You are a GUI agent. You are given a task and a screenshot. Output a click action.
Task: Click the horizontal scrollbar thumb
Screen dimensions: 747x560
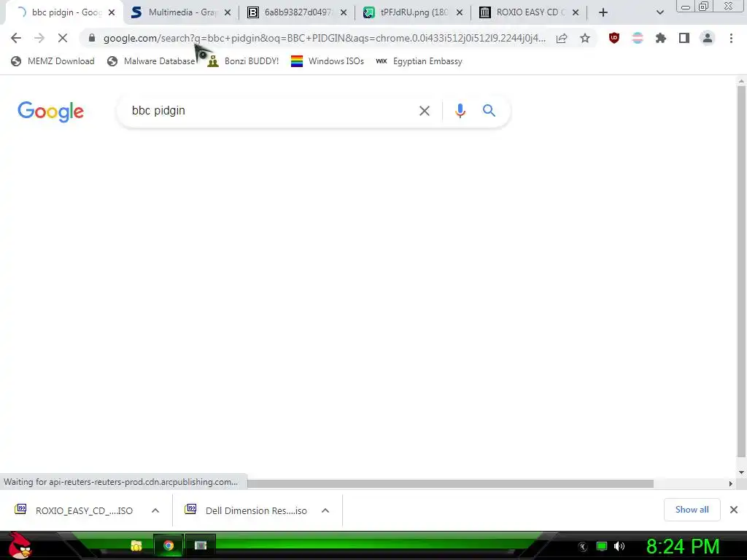(x=450, y=484)
